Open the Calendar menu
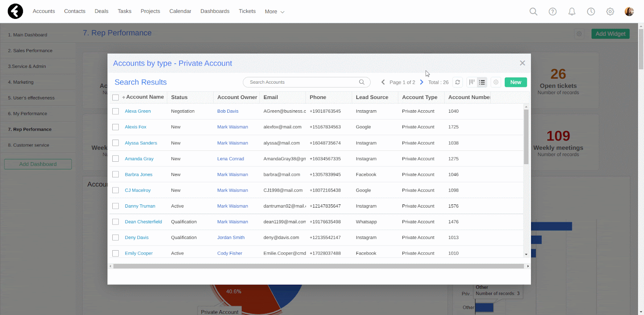Image resolution: width=644 pixels, height=315 pixels. [180, 11]
